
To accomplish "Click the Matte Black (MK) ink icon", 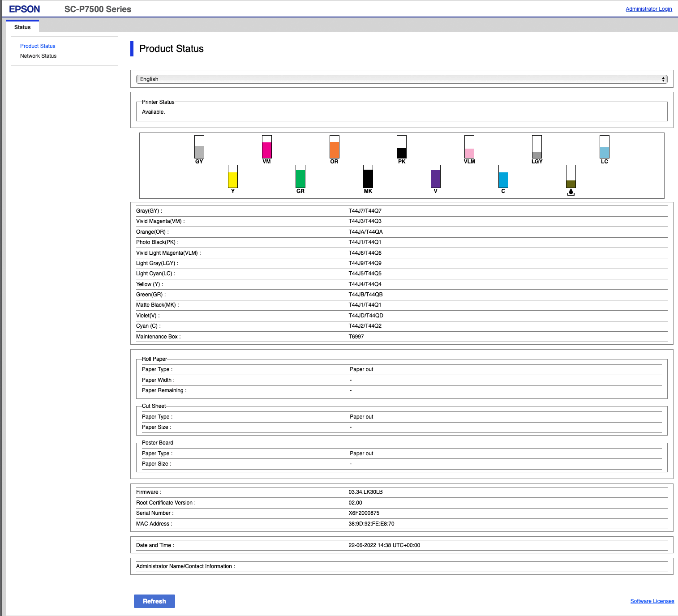I will (x=368, y=176).
